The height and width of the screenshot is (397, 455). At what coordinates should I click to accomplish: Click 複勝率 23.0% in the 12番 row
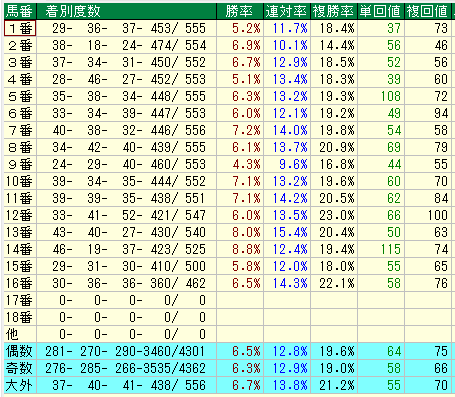[x=337, y=215]
